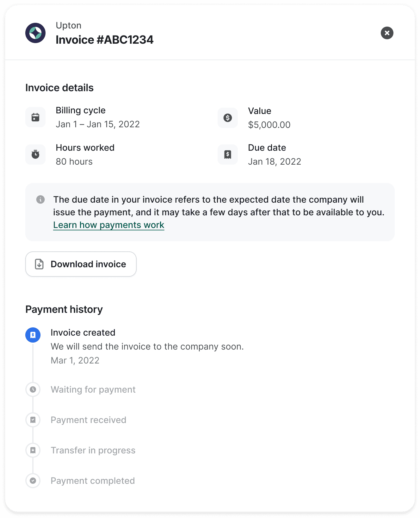Click the Jan 18, 2022 due date
This screenshot has height=518, width=420.
pos(275,161)
